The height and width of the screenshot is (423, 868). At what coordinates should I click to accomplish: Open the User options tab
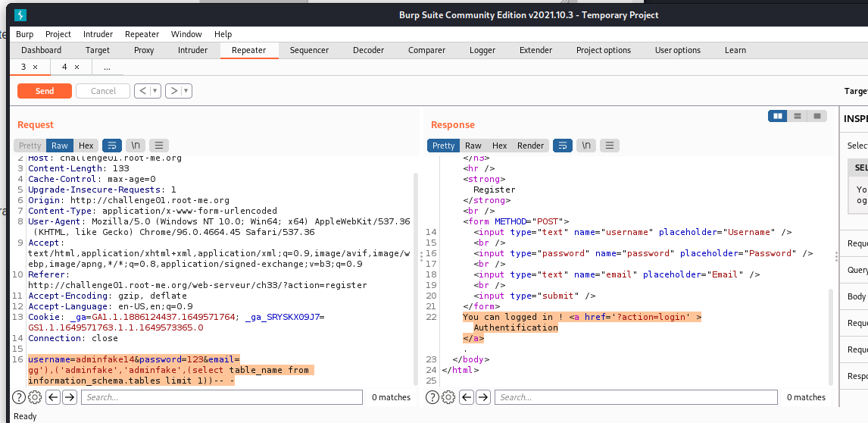[x=678, y=50]
